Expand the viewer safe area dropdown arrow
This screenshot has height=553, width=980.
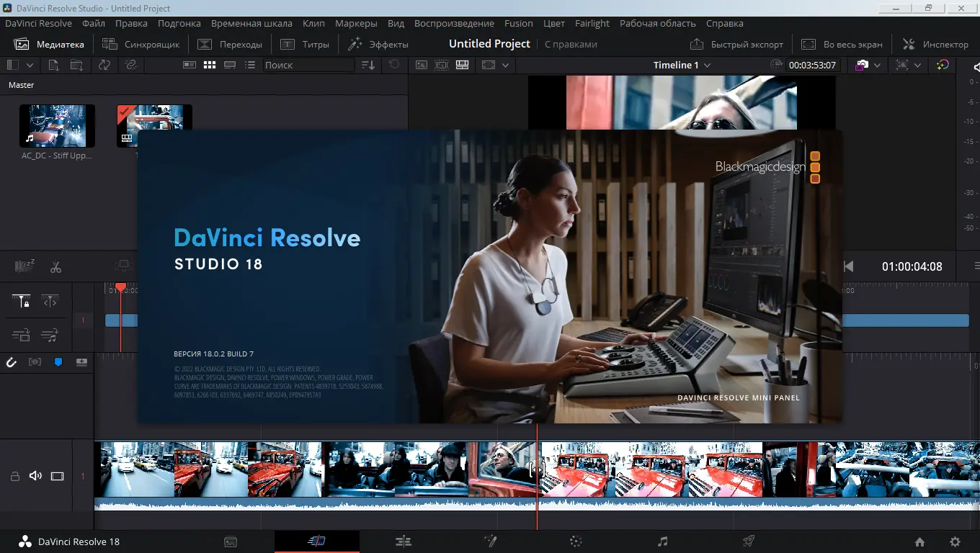[505, 65]
